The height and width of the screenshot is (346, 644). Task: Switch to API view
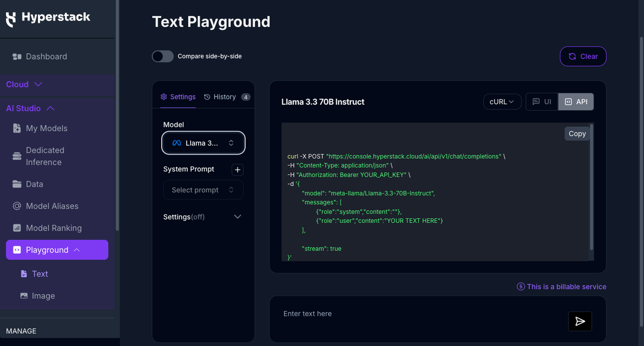pyautogui.click(x=576, y=102)
